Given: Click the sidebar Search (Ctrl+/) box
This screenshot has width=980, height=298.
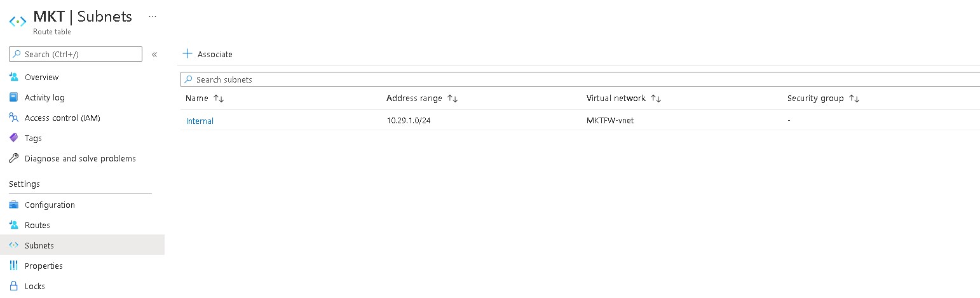Looking at the screenshot, I should (x=76, y=54).
